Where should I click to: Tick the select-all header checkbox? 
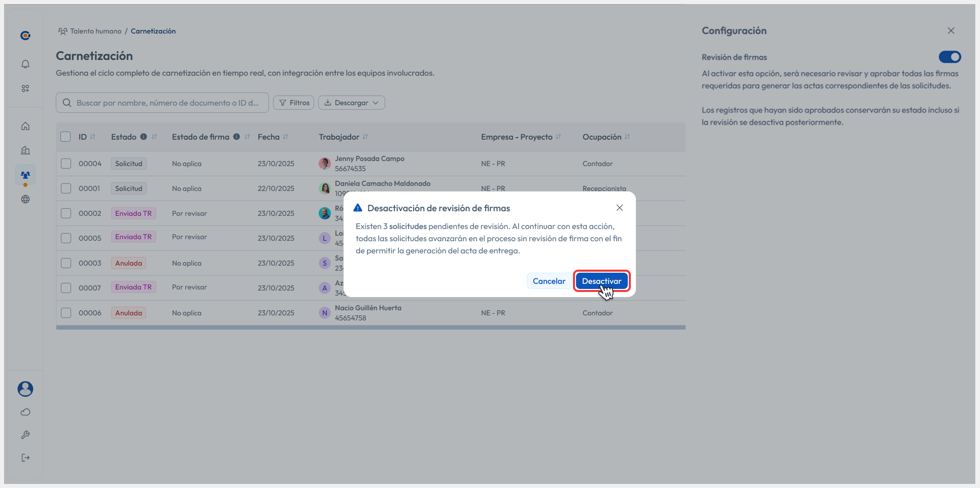click(x=65, y=137)
